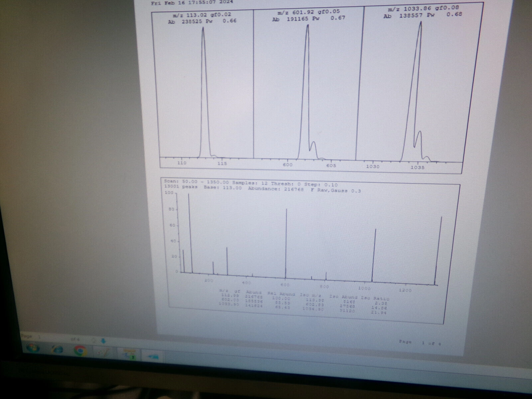Screen dimensions: 532x399
Task: Open Google Chrome from the taskbar
Action: 80,350
